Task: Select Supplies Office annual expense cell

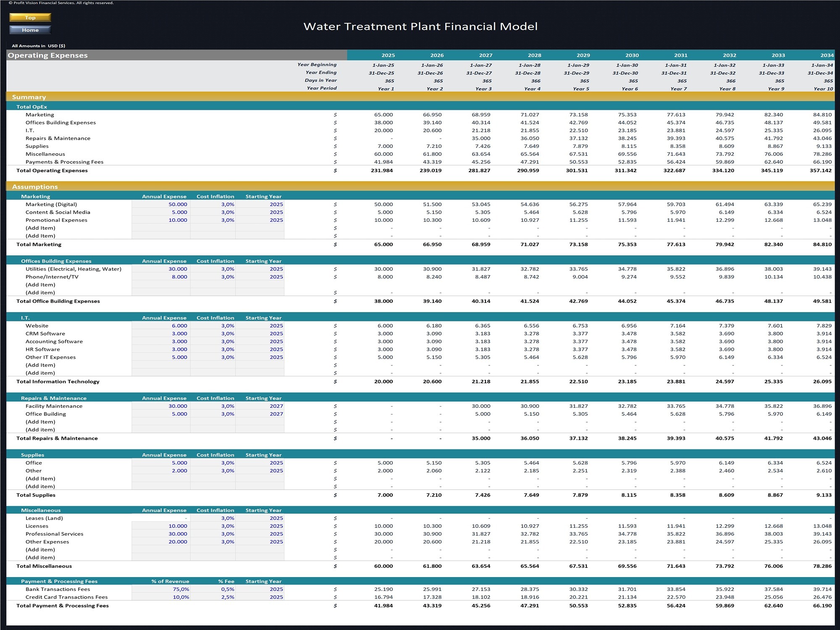Action: coord(161,463)
